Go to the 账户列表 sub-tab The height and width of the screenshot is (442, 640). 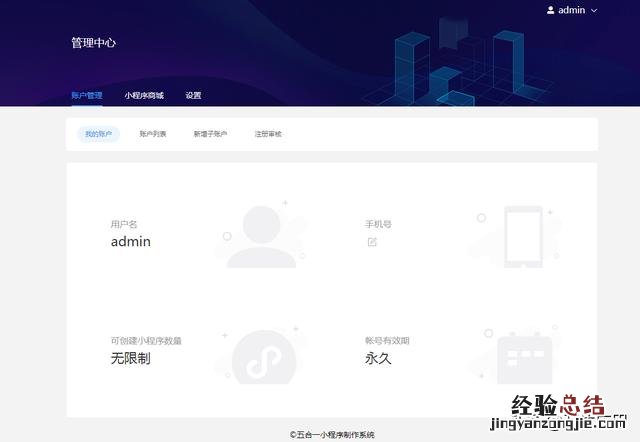coord(153,134)
